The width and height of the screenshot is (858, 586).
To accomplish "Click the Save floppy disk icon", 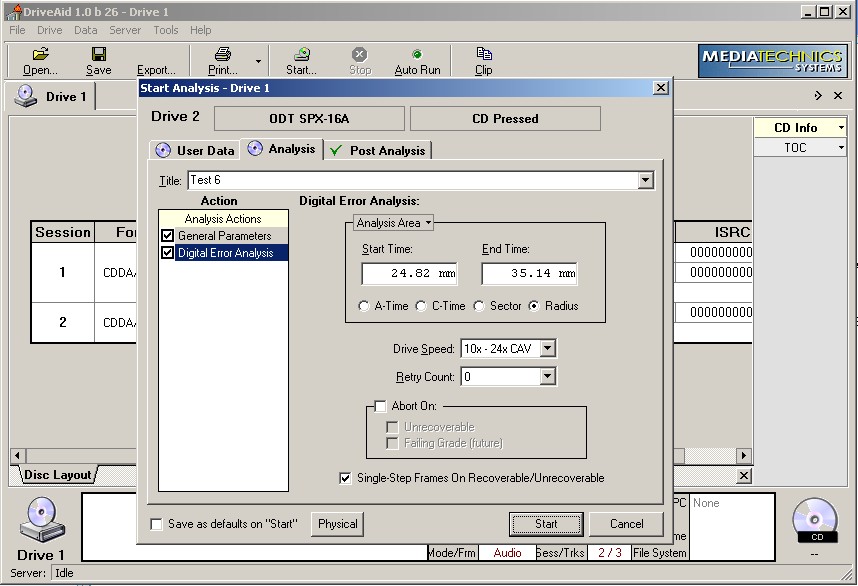I will pyautogui.click(x=98, y=55).
